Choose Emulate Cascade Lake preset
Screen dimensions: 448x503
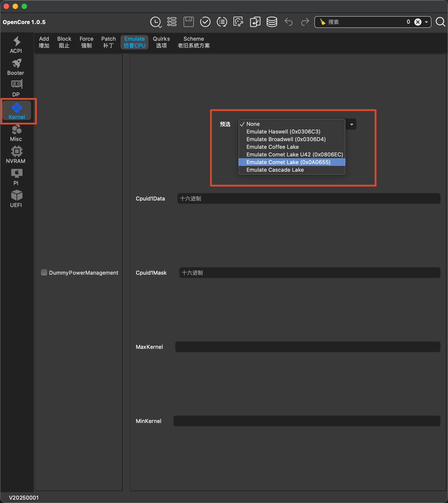point(292,170)
